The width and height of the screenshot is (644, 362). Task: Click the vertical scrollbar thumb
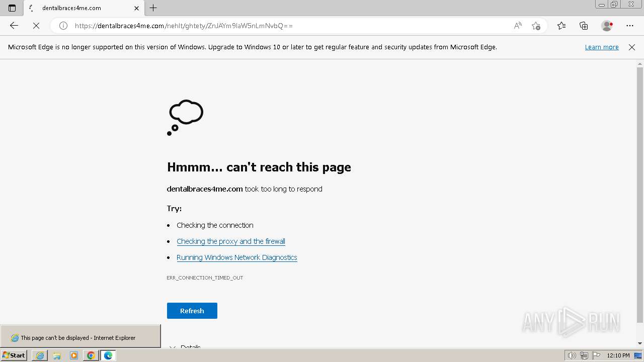(x=640, y=195)
